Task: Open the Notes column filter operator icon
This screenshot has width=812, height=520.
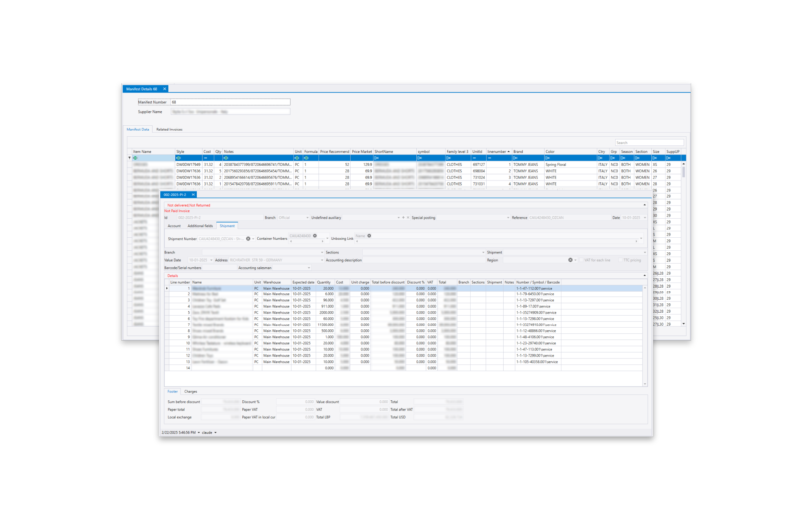Action: tap(226, 158)
